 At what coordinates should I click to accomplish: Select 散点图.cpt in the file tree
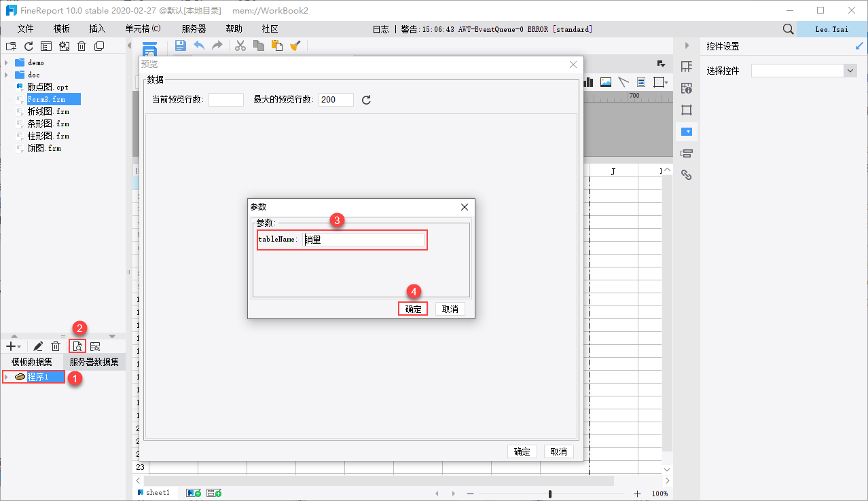pyautogui.click(x=48, y=87)
